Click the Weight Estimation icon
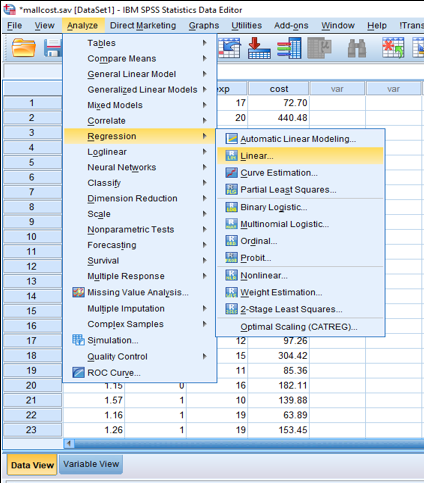The image size is (424, 483). point(231,292)
